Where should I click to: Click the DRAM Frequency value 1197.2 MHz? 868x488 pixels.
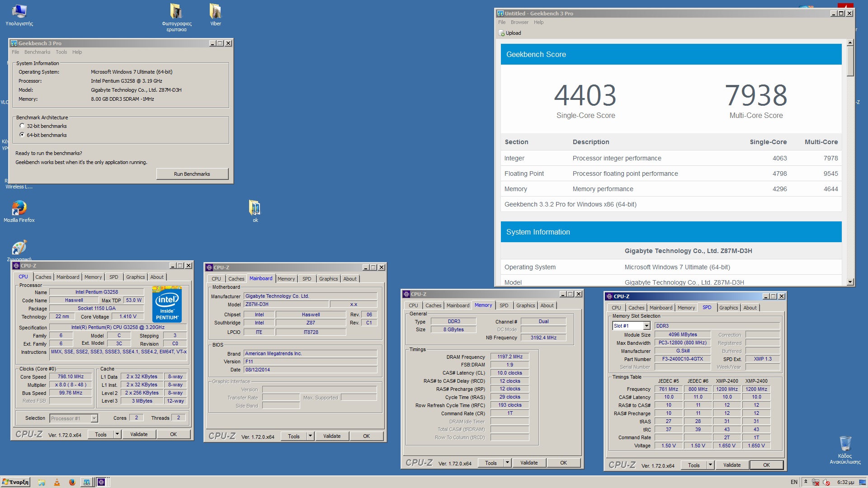click(x=510, y=357)
